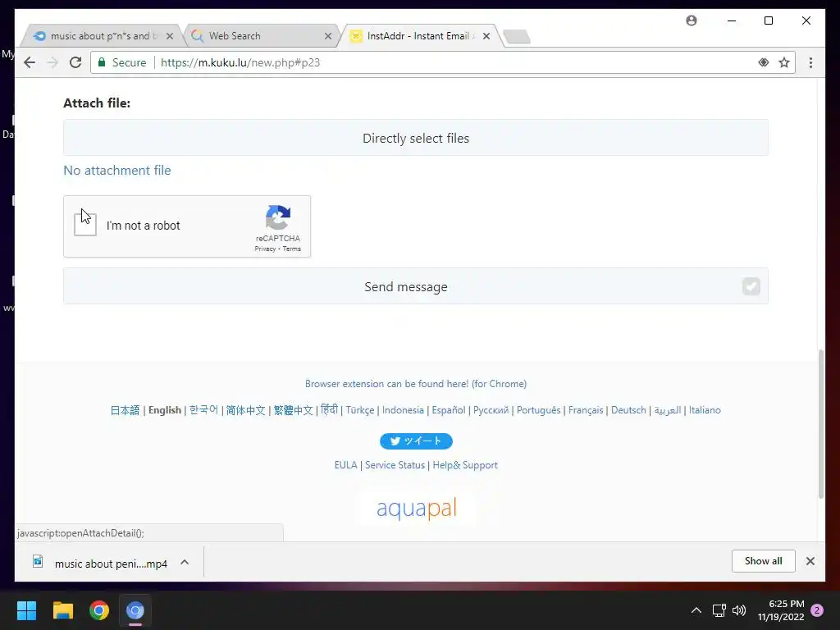Click the volume speaker icon

pyautogui.click(x=739, y=610)
